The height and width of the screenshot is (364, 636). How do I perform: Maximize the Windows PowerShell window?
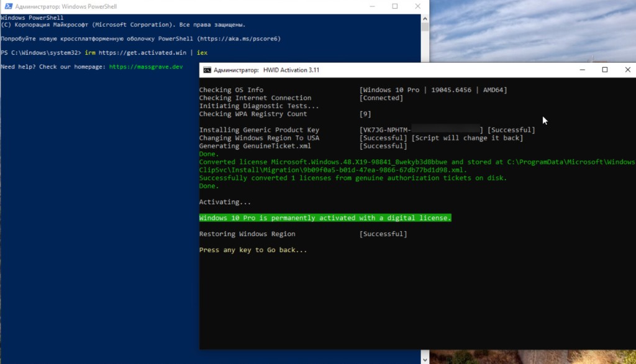[394, 6]
